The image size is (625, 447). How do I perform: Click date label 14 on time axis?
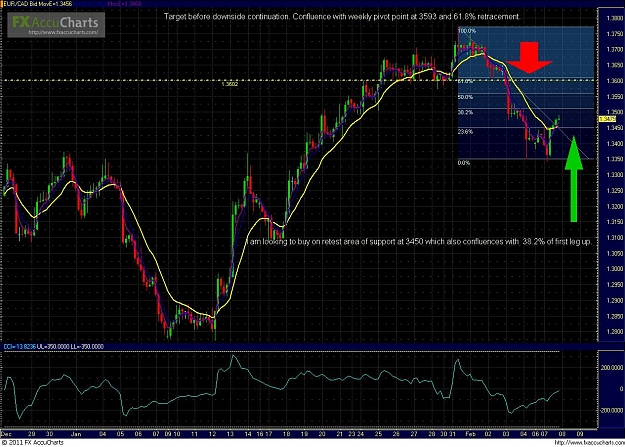pyautogui.click(x=248, y=434)
